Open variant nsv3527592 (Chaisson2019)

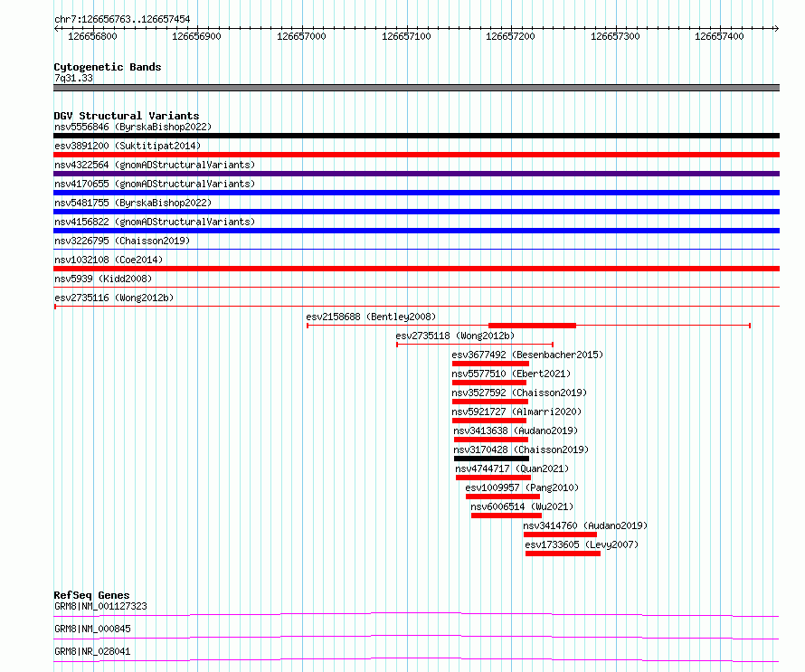click(519, 393)
